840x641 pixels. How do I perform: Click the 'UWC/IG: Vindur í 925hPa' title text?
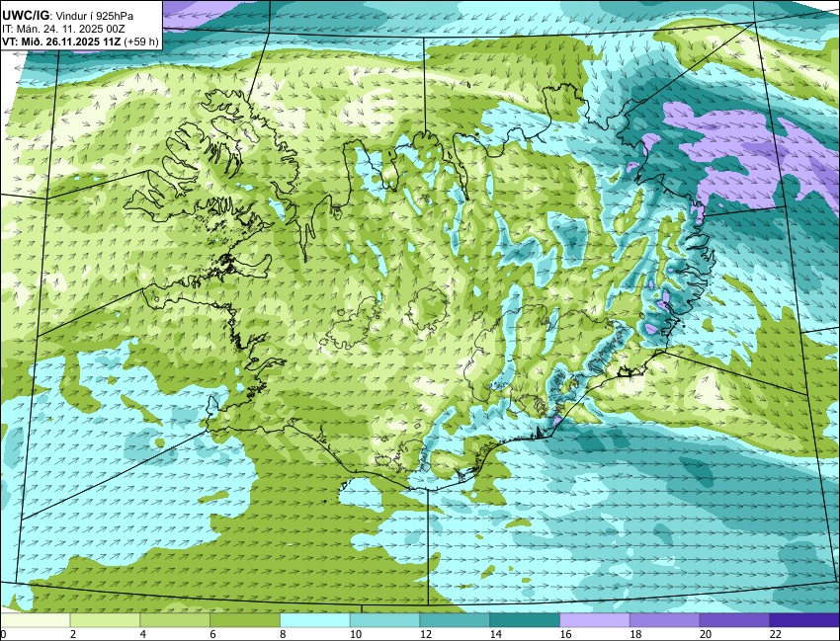pos(68,16)
